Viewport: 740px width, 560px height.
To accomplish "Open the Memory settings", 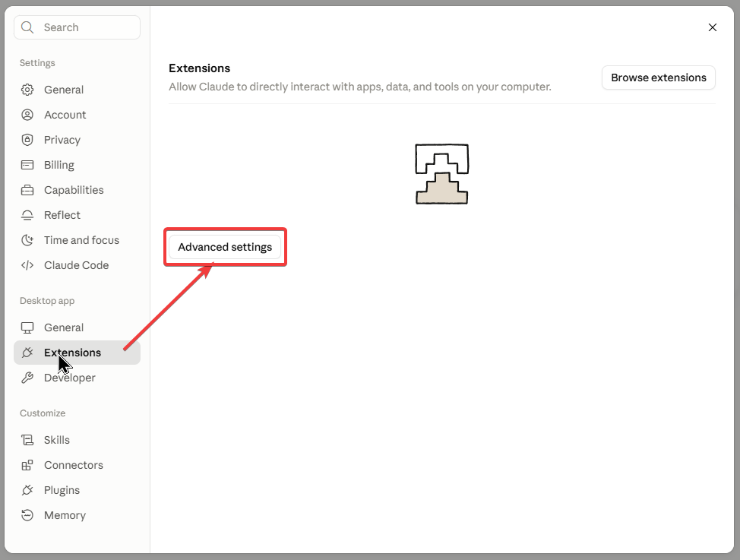I will [77, 515].
